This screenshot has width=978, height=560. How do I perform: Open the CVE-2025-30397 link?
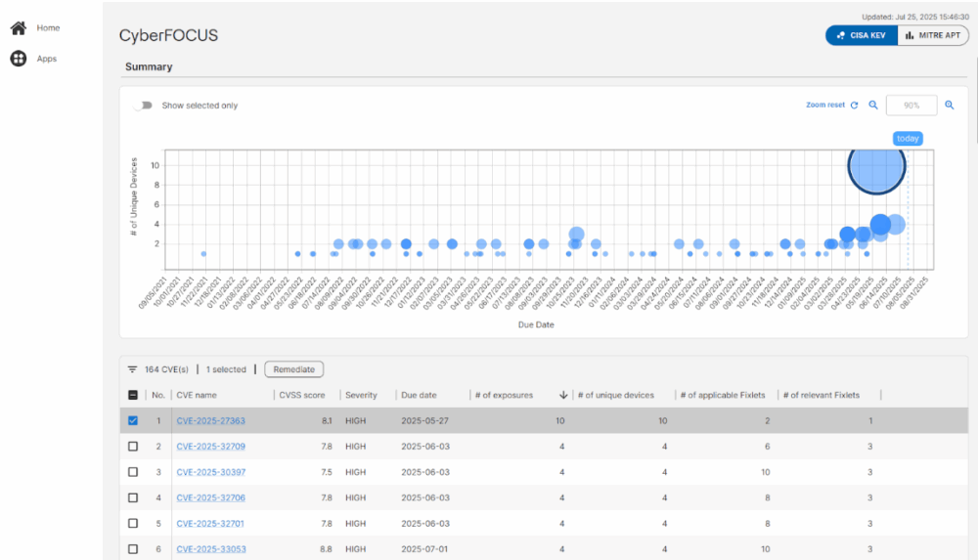210,472
